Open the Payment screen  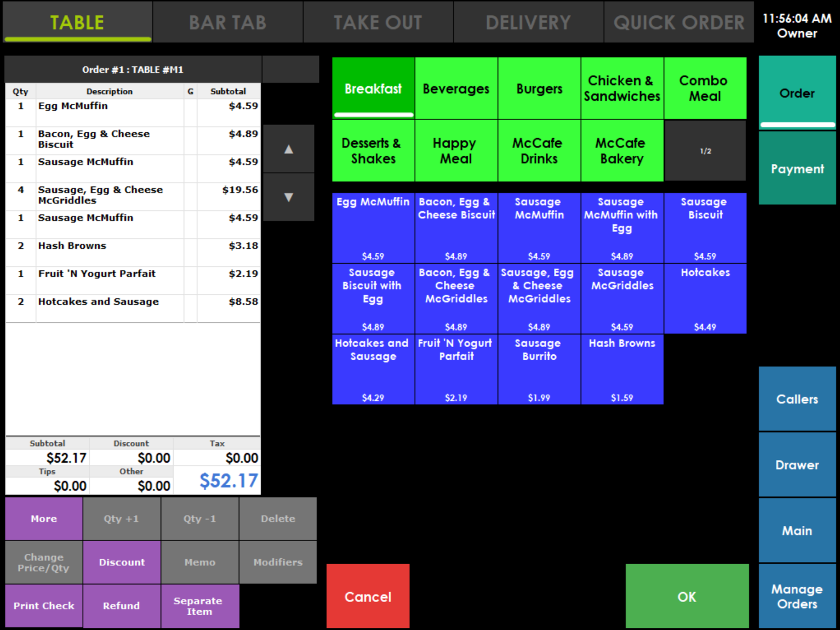797,168
